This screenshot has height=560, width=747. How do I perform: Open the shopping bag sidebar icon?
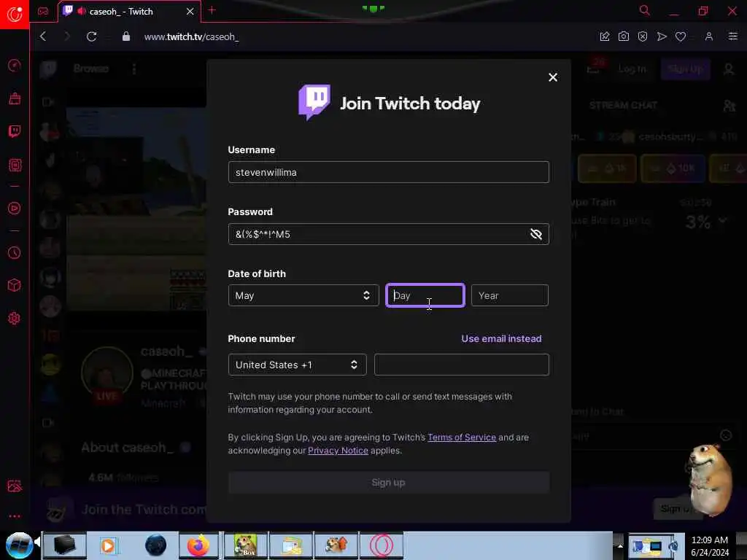click(x=15, y=98)
